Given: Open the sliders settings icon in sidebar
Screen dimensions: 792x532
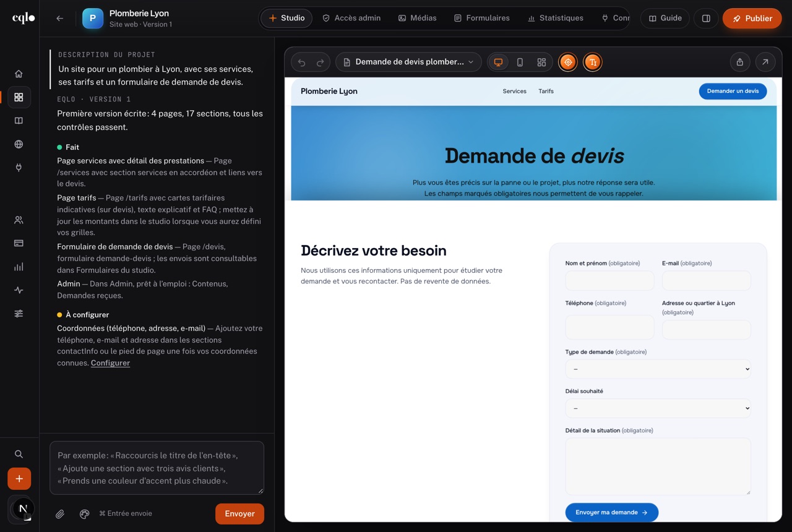Looking at the screenshot, I should coord(19,314).
